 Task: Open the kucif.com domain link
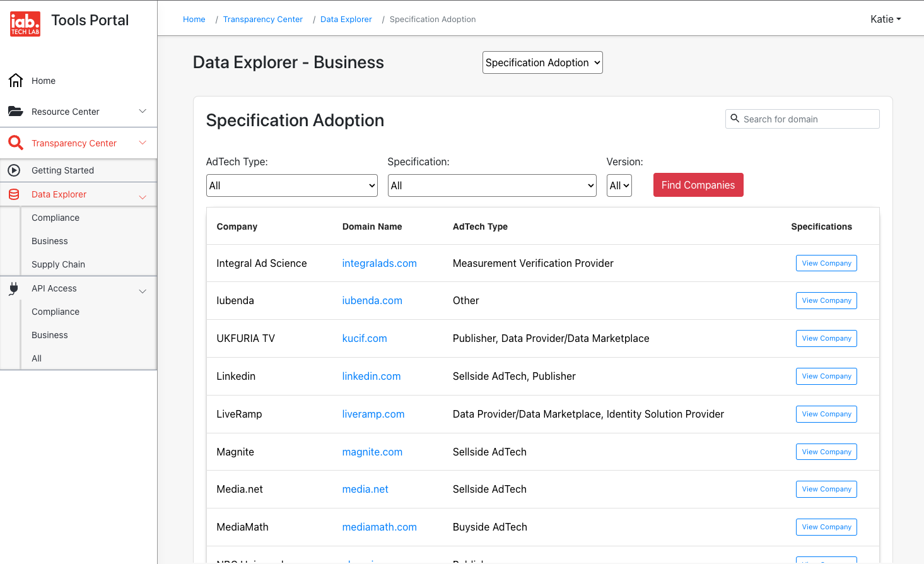[x=365, y=338]
